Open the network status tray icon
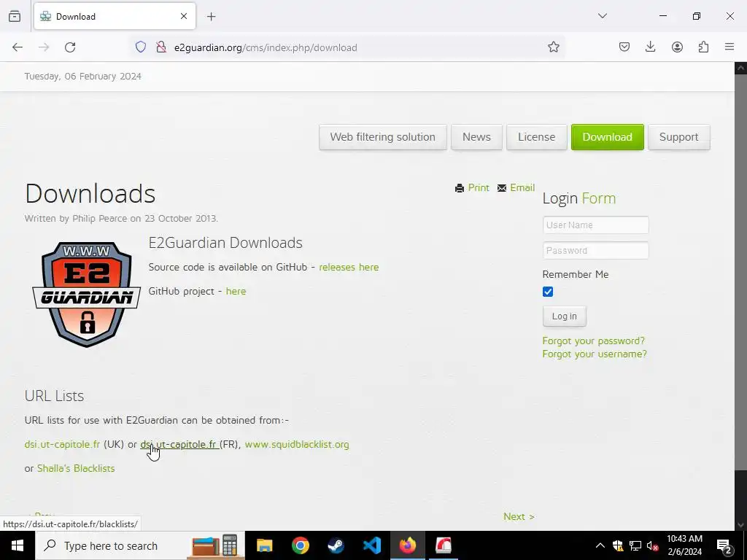747x560 pixels. pyautogui.click(x=635, y=545)
